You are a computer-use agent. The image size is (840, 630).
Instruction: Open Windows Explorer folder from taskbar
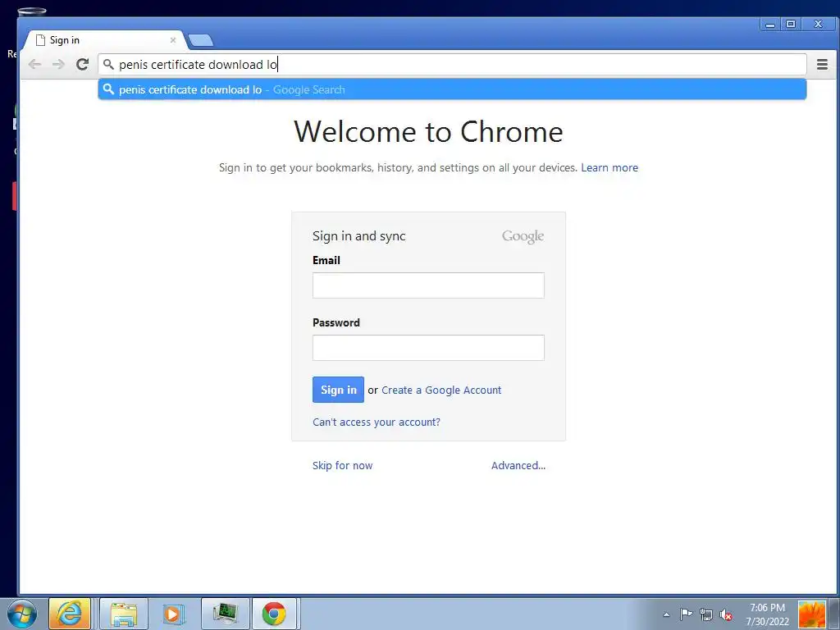(124, 614)
